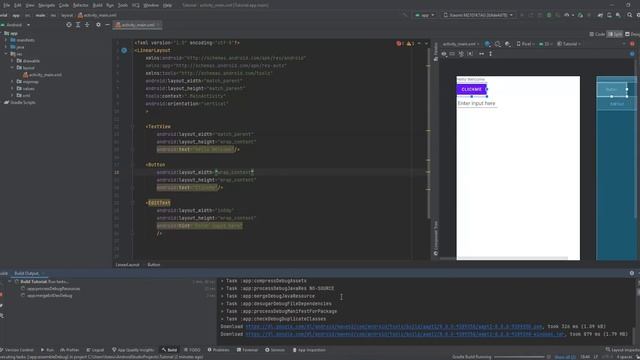Open the activity_main.xml design file dropdown
Image resolution: width=640 pixels, height=360 pixels.
(x=461, y=44)
